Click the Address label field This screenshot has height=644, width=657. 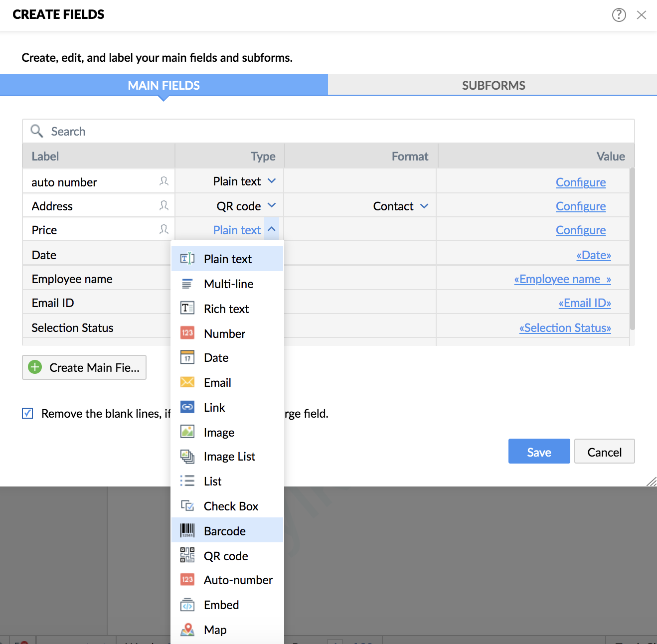[x=99, y=205]
